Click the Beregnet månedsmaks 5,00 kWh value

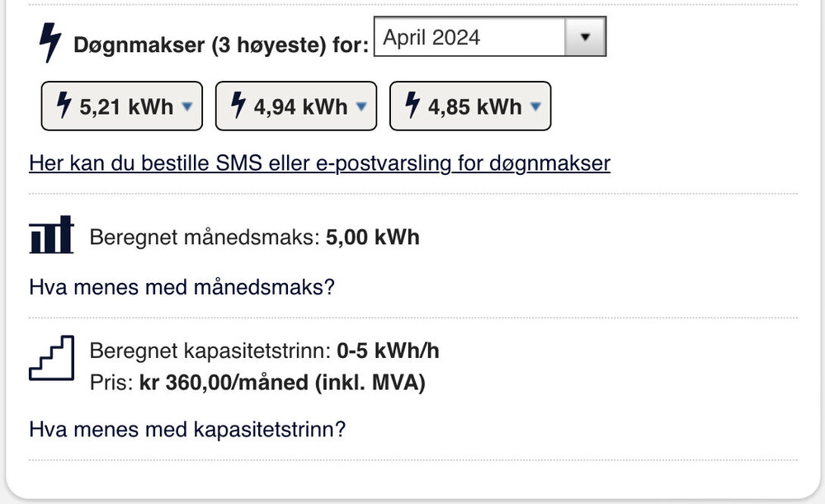click(x=373, y=238)
